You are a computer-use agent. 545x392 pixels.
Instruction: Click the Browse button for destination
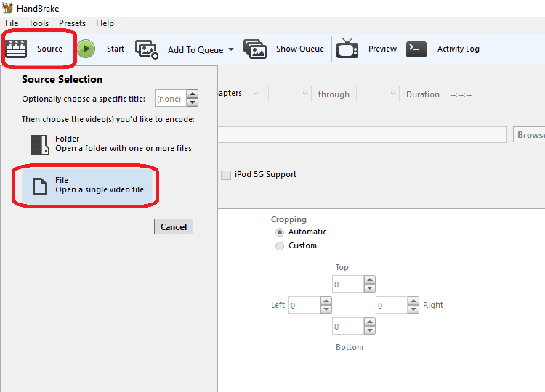[529, 134]
